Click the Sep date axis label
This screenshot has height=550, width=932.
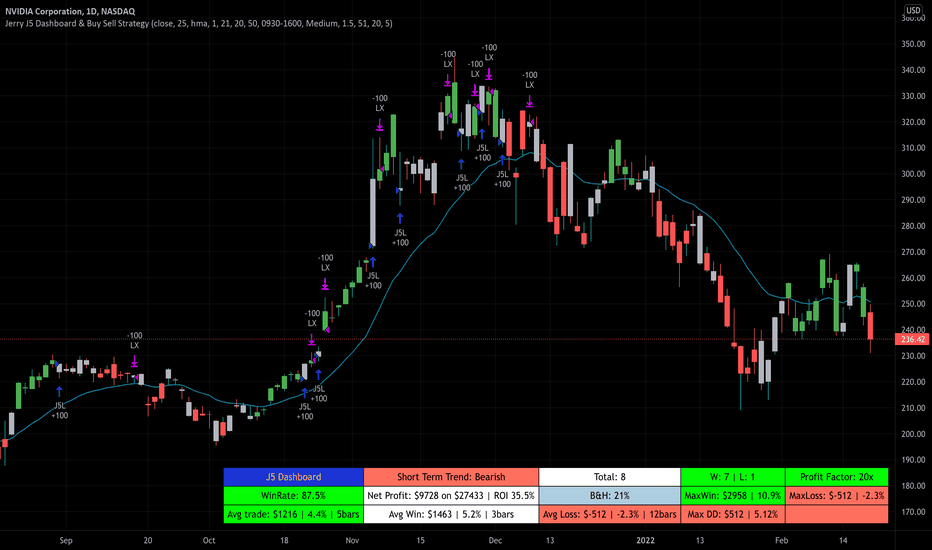click(x=66, y=540)
